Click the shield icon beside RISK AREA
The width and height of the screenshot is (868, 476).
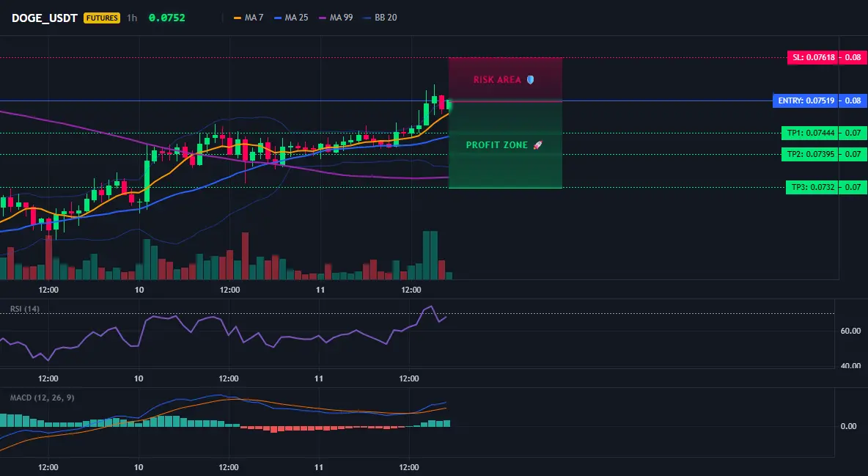[x=530, y=80]
